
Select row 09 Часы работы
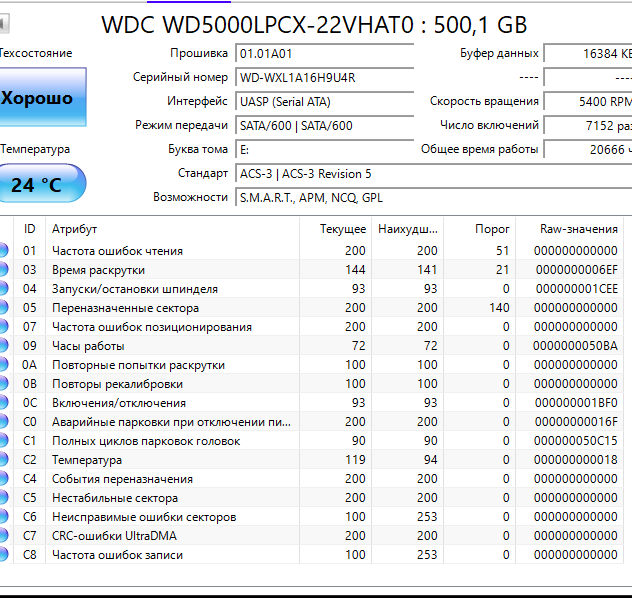click(311, 346)
